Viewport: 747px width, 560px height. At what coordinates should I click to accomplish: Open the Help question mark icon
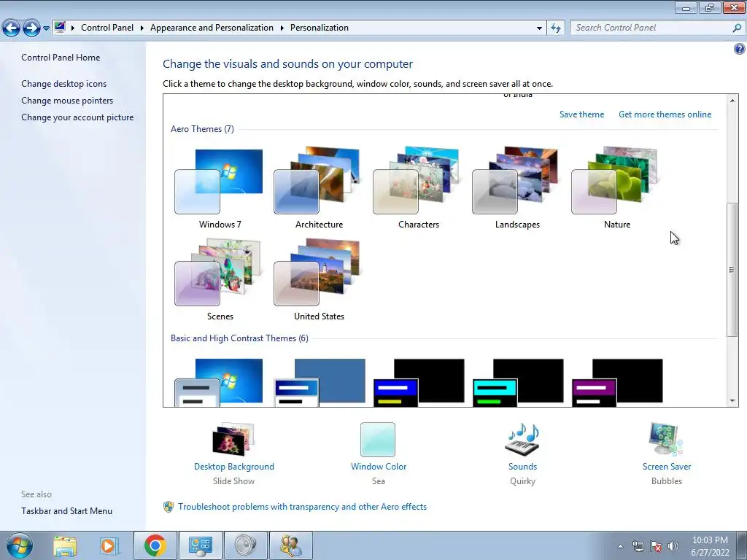pyautogui.click(x=740, y=49)
